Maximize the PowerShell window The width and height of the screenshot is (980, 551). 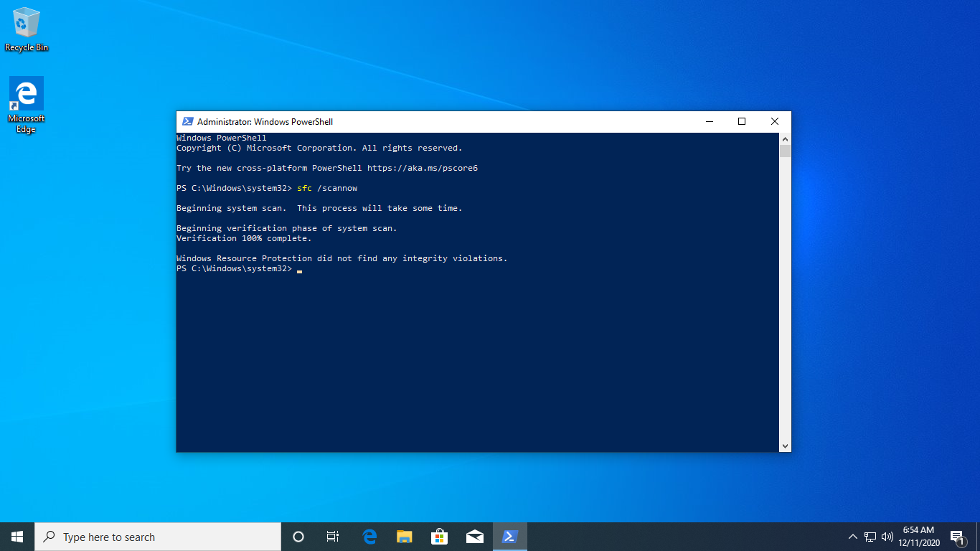click(x=742, y=122)
